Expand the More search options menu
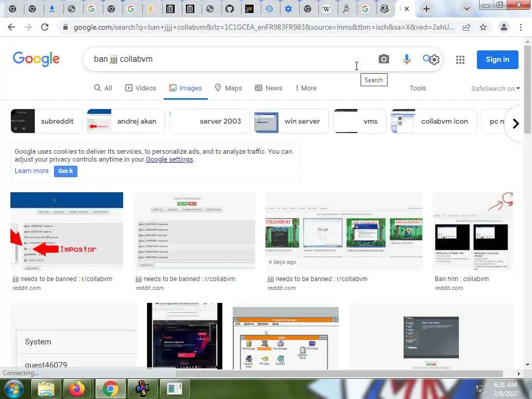Image resolution: width=532 pixels, height=399 pixels. (x=305, y=88)
